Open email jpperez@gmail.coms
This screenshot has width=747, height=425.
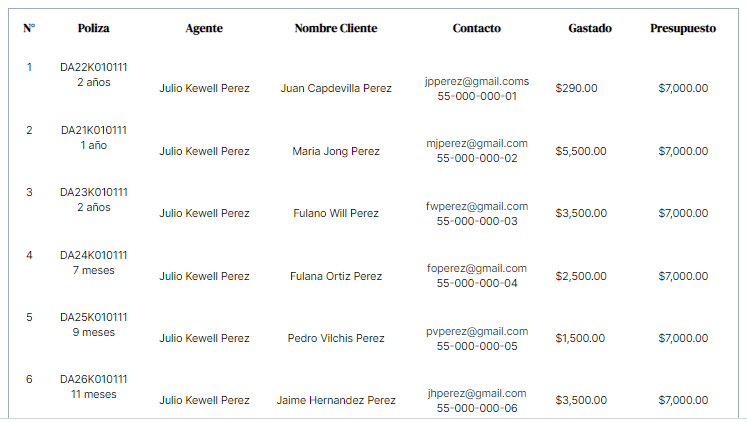click(x=477, y=81)
